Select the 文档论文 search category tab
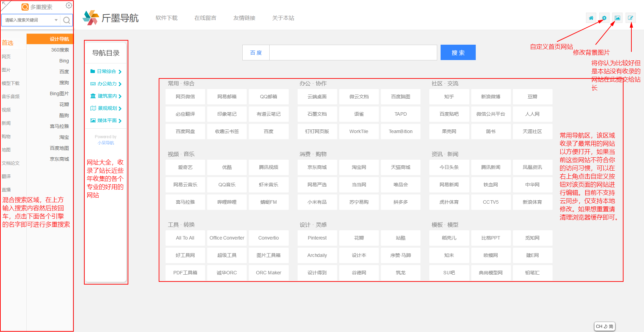 11,163
